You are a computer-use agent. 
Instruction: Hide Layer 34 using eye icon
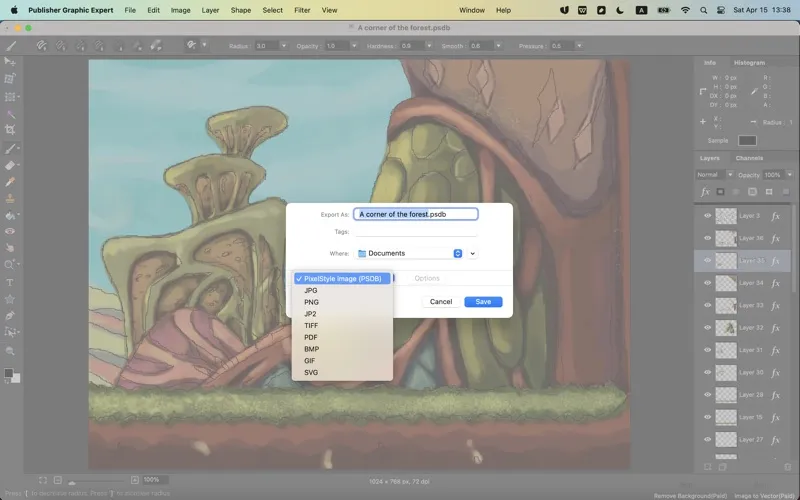[x=707, y=283]
